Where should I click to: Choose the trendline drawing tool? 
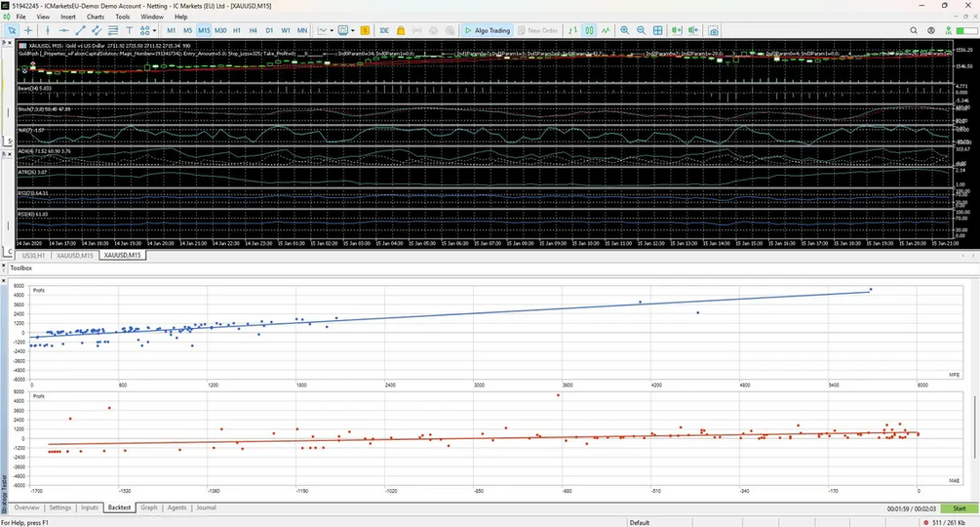point(80,30)
